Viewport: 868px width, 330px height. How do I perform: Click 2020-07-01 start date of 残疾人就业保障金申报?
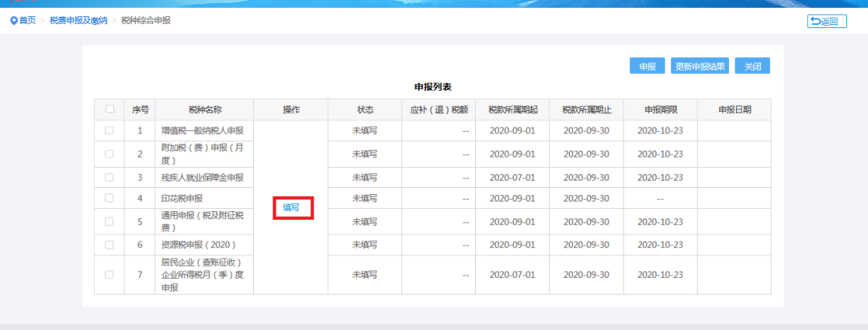(x=513, y=177)
